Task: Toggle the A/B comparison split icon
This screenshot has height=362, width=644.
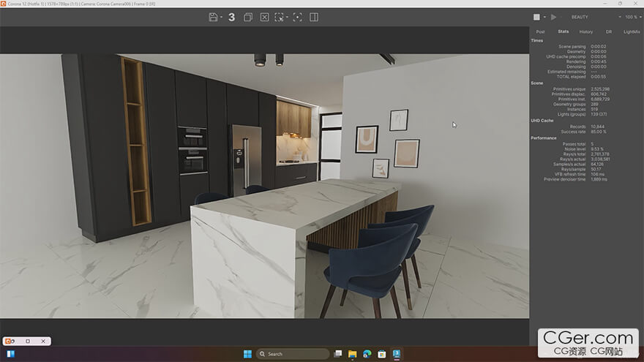Action: pos(314,18)
